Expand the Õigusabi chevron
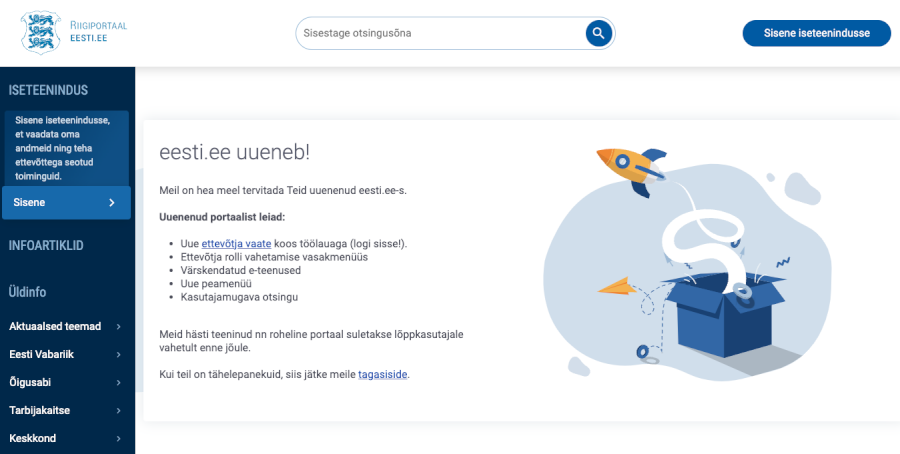The image size is (900, 454). tap(118, 382)
